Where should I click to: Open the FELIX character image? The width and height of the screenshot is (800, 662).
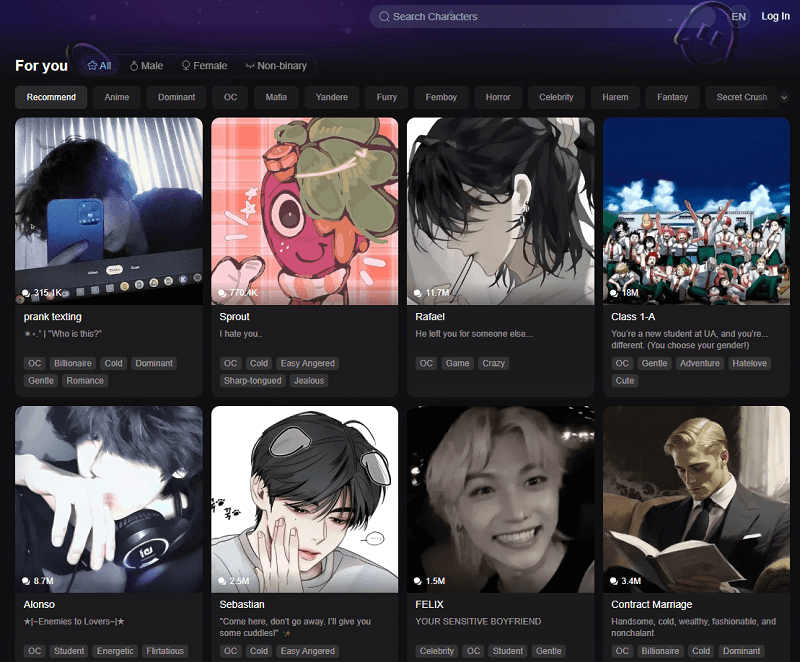click(x=501, y=499)
